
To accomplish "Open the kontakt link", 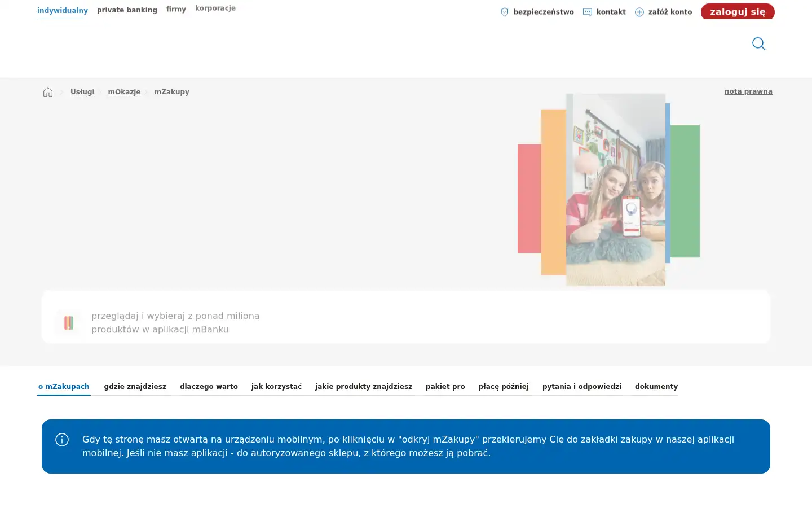I will [611, 12].
